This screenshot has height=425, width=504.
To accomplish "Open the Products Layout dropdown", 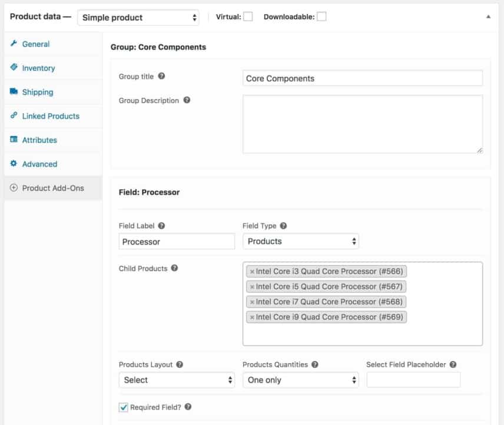I will click(x=177, y=380).
